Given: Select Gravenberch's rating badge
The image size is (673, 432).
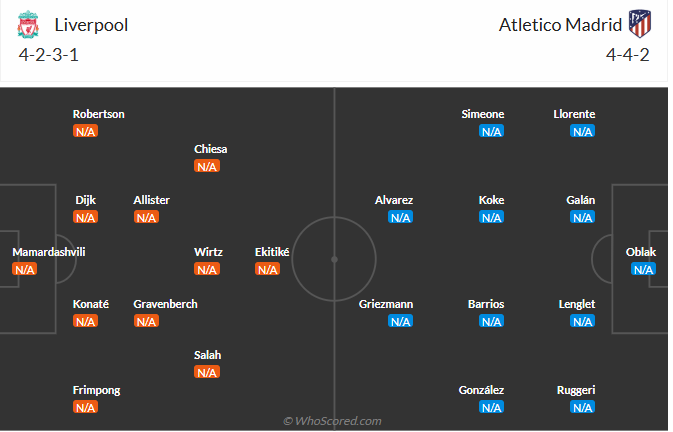Looking at the screenshot, I should [x=146, y=322].
